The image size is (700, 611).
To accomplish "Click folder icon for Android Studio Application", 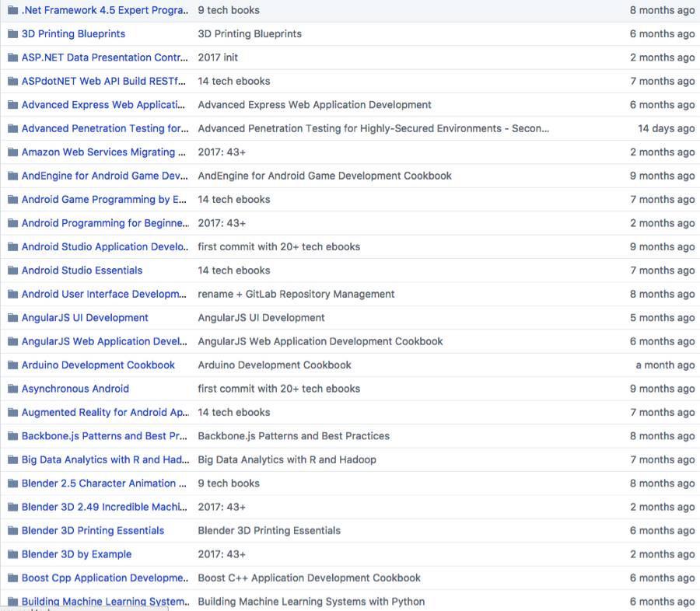I will pos(13,247).
